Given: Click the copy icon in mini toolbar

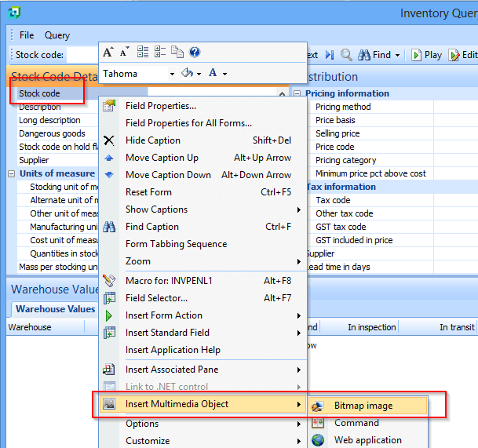Looking at the screenshot, I should click(177, 53).
